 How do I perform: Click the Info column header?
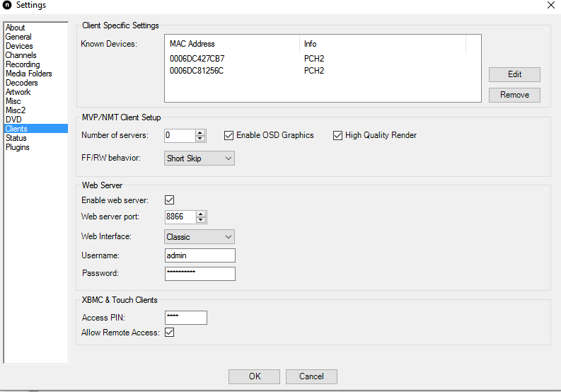383,44
